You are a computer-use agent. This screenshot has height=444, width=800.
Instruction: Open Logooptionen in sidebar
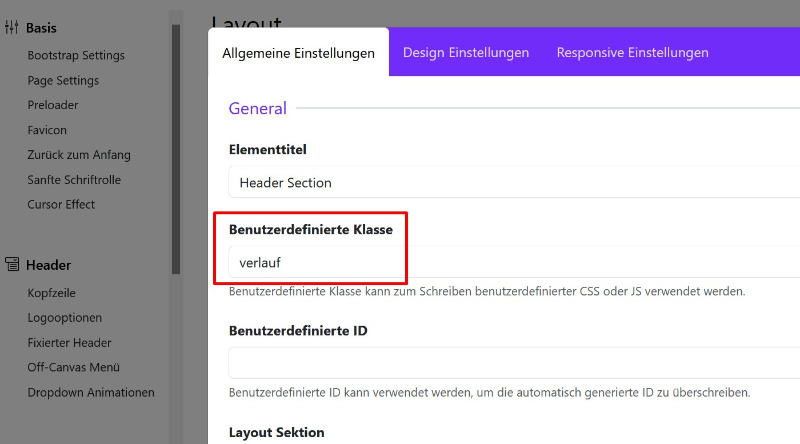65,318
